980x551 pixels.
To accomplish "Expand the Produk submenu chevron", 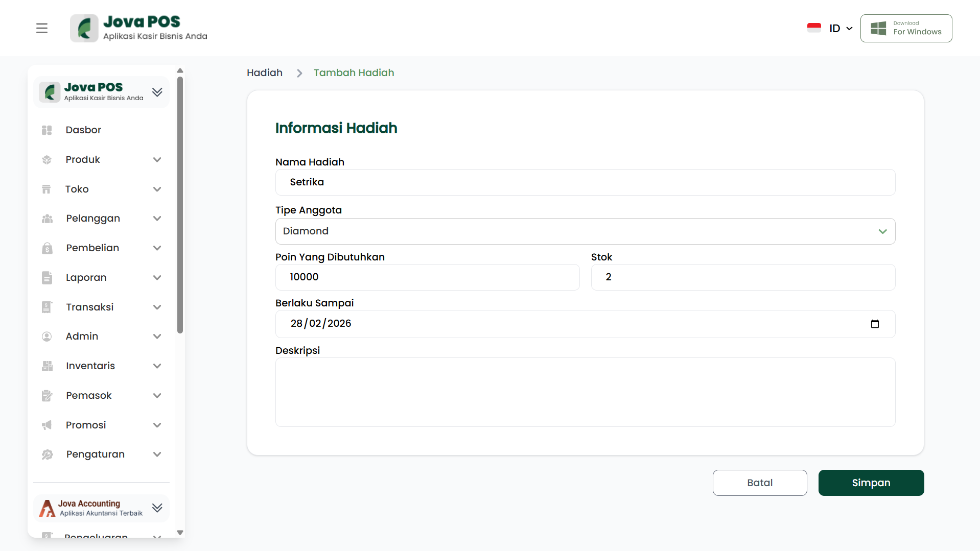I will click(157, 160).
